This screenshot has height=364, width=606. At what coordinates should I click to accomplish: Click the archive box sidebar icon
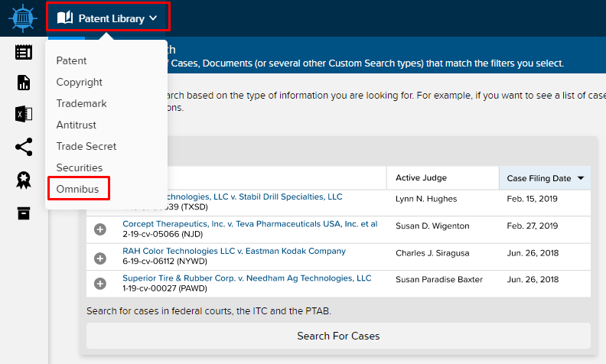click(24, 213)
